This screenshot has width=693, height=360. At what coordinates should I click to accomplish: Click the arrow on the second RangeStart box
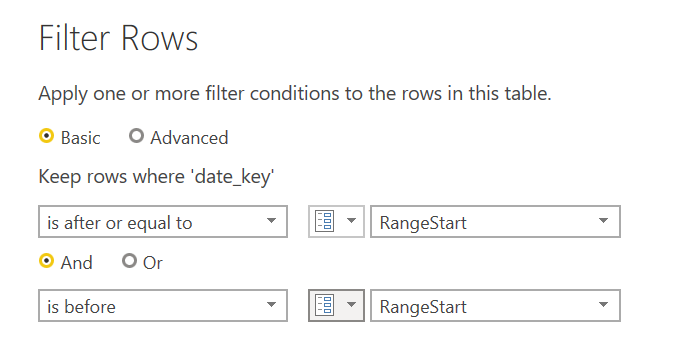603,305
